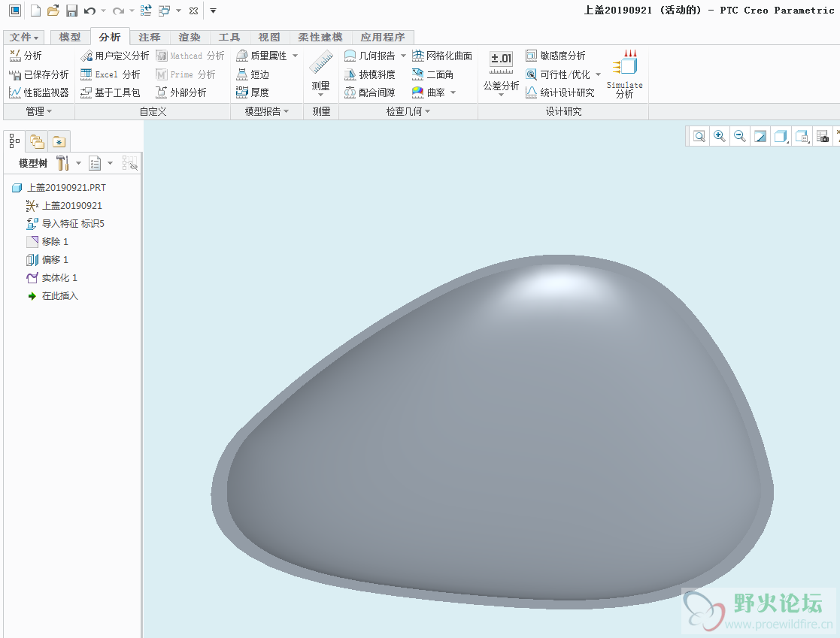The image size is (840, 638).
Task: Select 偏移 1 feature
Action: [x=47, y=260]
